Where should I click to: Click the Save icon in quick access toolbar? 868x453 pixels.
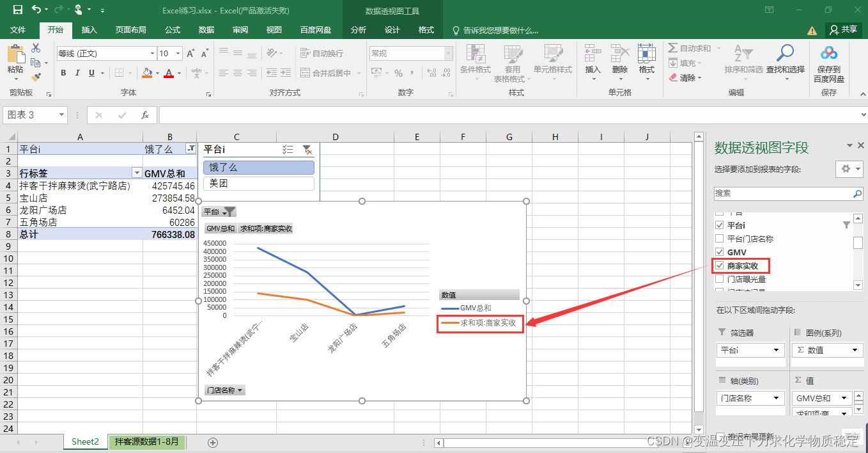[x=18, y=10]
